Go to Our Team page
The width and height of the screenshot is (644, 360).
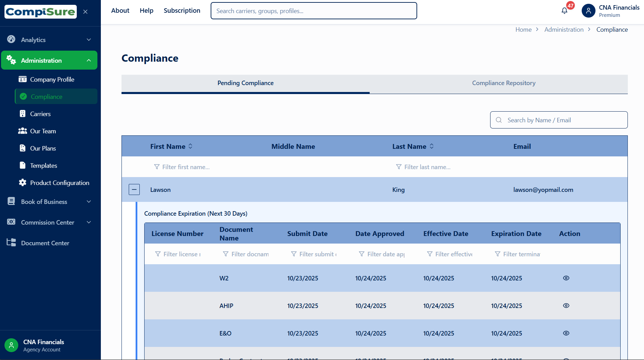tap(43, 131)
